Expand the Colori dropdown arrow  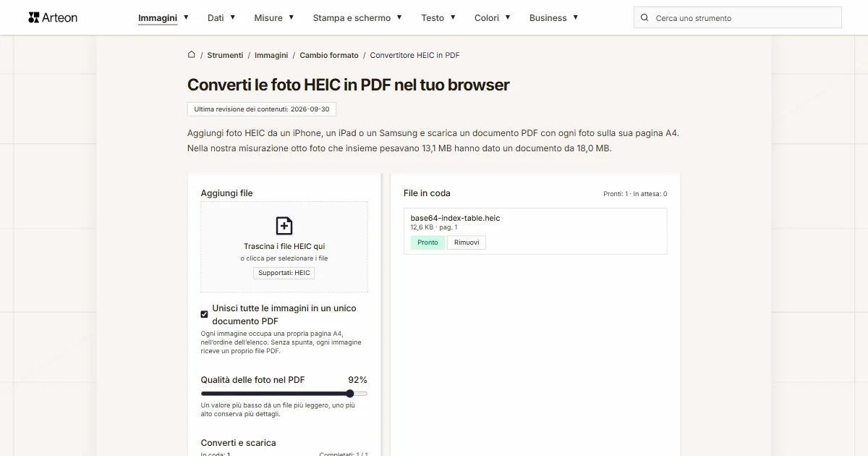508,17
